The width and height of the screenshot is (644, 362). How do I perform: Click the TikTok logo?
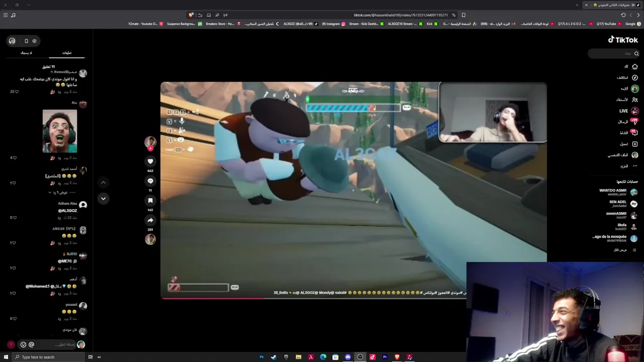pos(623,40)
